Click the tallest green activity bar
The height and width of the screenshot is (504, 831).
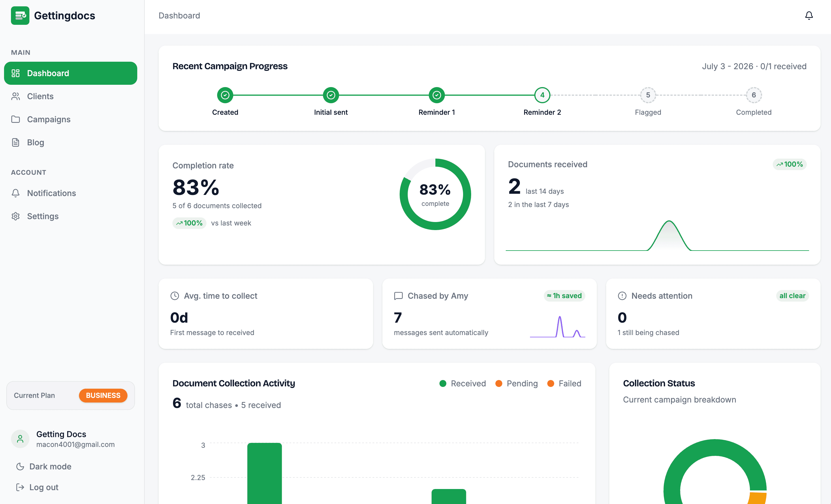click(x=264, y=473)
